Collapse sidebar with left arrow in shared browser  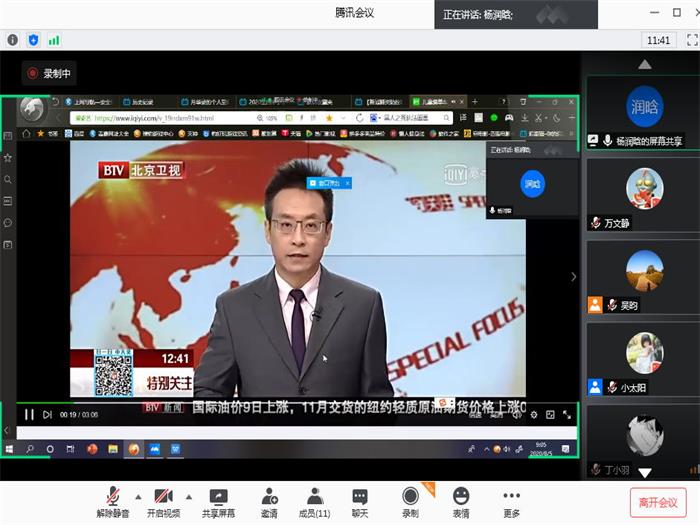tap(6, 430)
